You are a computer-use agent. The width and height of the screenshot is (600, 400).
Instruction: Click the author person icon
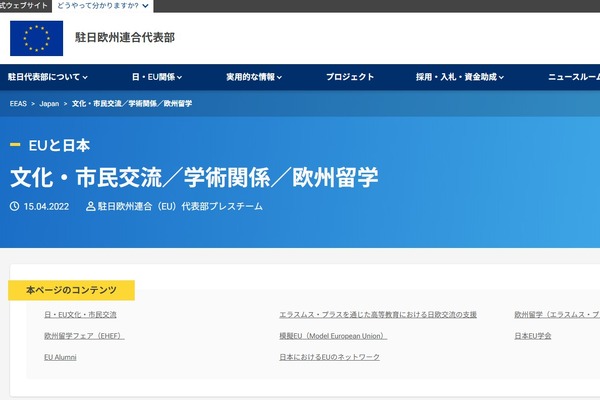(x=90, y=206)
